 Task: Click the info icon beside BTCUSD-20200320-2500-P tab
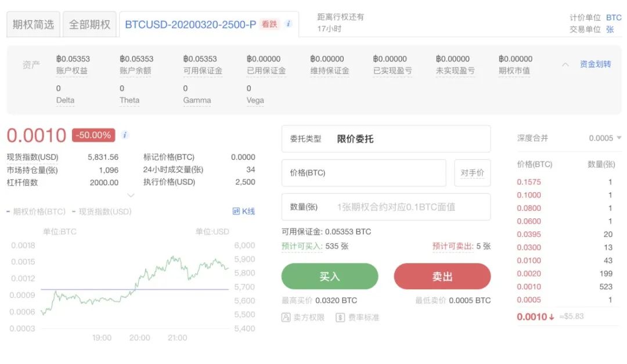pos(289,24)
